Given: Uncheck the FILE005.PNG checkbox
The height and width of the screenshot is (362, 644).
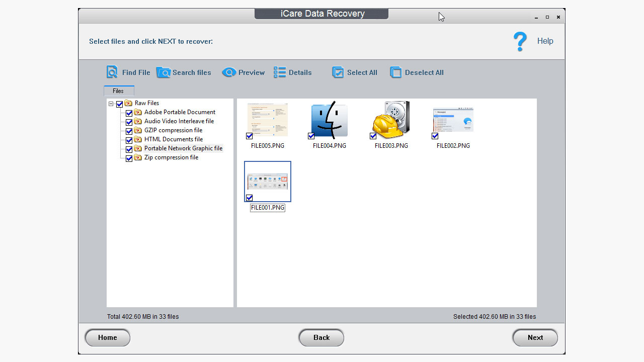Looking at the screenshot, I should pos(250,136).
